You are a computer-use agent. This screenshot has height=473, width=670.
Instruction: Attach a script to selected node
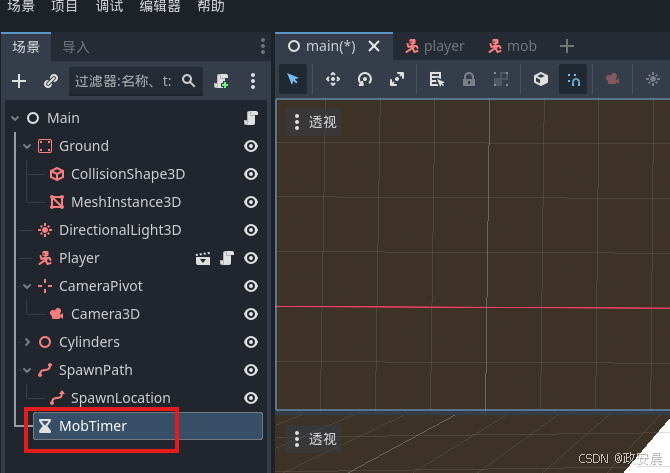click(x=221, y=81)
